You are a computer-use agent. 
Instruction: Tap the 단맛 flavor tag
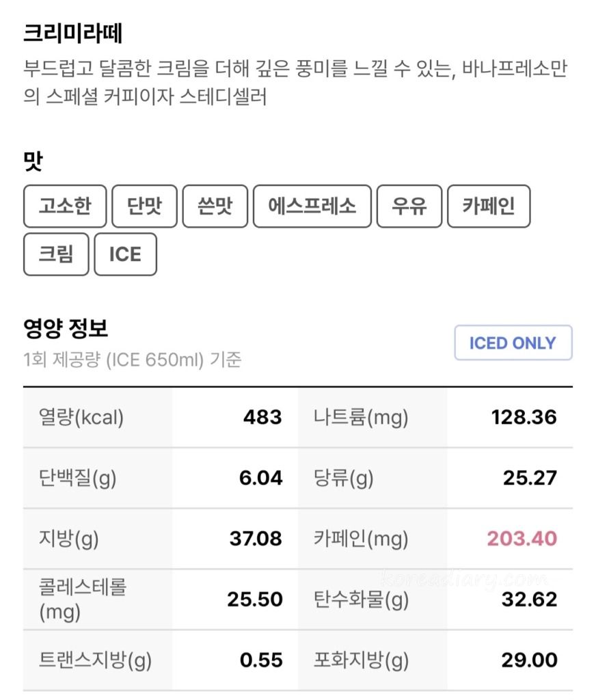coord(144,206)
